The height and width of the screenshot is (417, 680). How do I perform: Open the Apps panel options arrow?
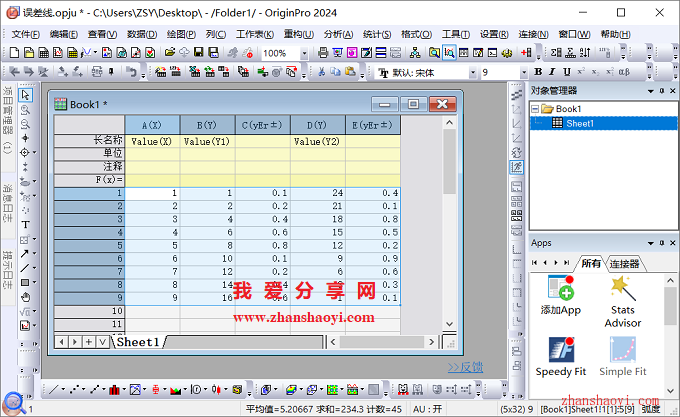click(651, 243)
